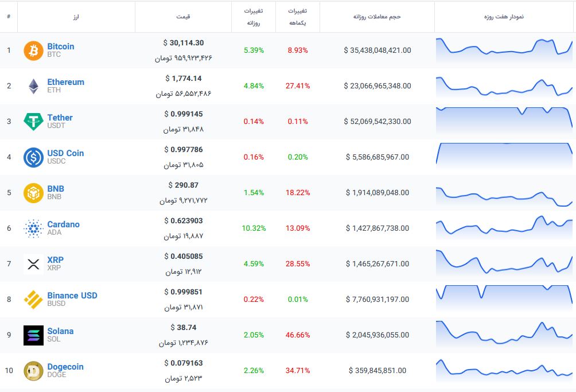The height and width of the screenshot is (392, 576).
Task: Open the XRP coin link
Action: (x=55, y=260)
